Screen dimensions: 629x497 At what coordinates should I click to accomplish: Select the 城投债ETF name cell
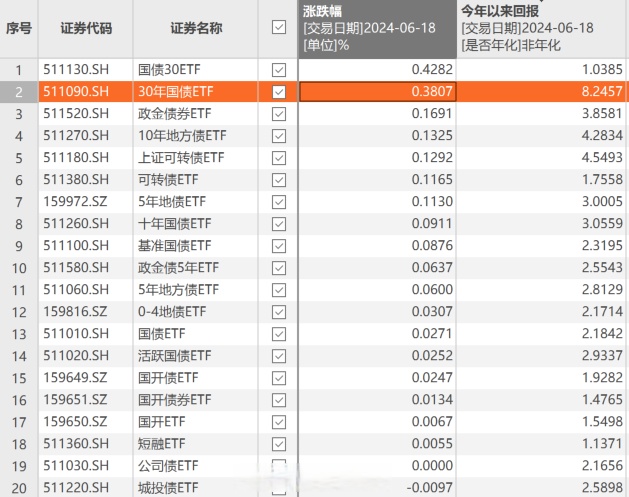point(196,488)
